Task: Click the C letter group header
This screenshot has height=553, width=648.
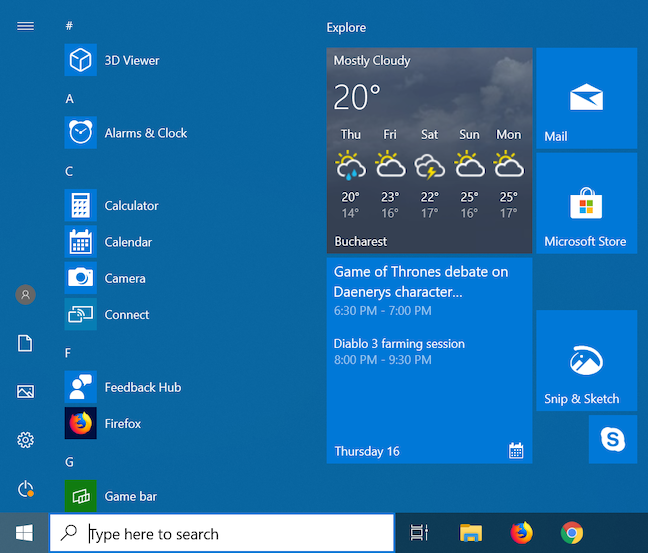Action: pyautogui.click(x=69, y=171)
